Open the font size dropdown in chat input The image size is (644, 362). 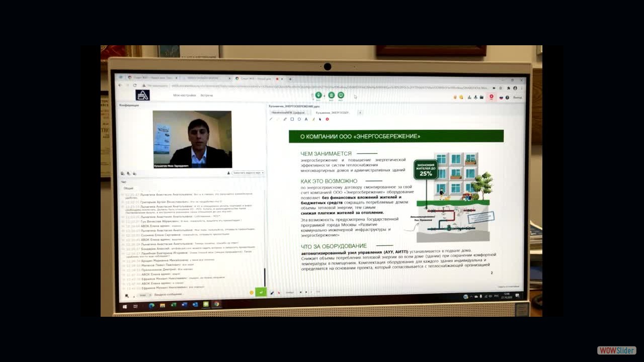click(143, 295)
